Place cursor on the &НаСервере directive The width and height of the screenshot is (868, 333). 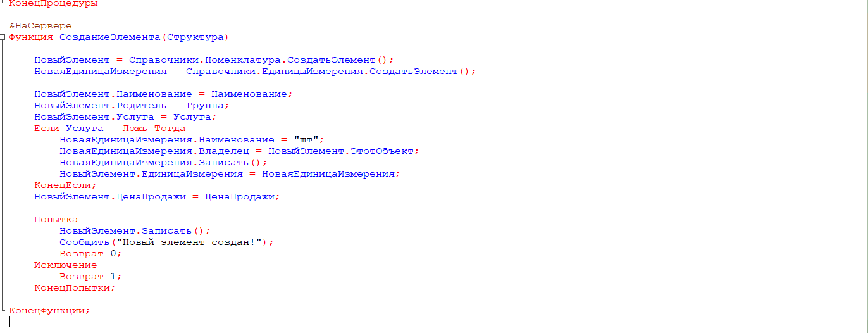tap(40, 26)
